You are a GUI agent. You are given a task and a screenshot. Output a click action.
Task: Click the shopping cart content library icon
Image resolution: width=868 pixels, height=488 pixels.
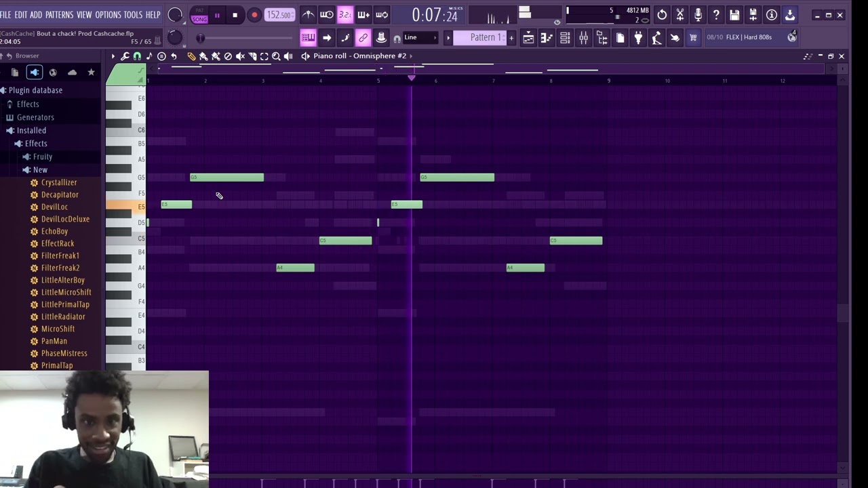[693, 38]
